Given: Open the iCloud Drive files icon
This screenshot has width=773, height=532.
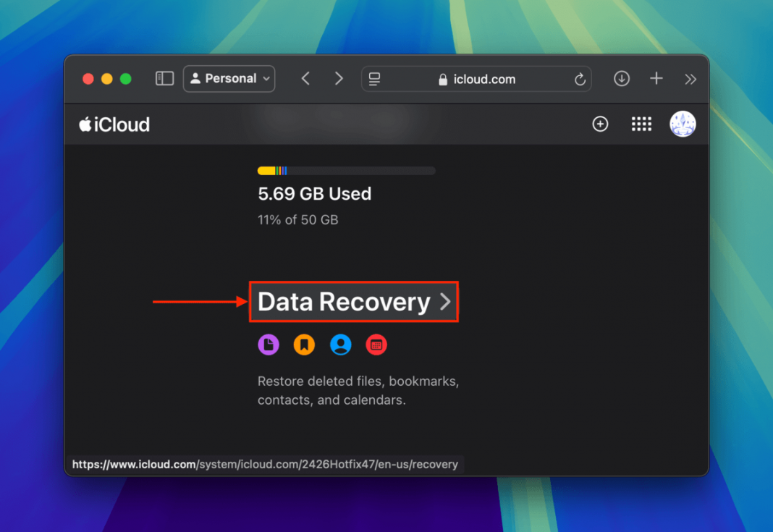Looking at the screenshot, I should (x=269, y=345).
